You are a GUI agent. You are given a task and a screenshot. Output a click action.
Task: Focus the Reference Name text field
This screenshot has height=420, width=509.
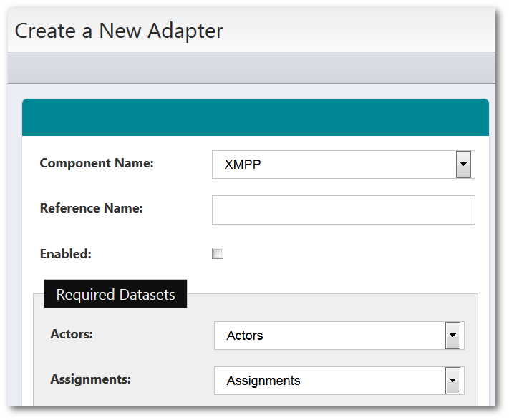(343, 210)
